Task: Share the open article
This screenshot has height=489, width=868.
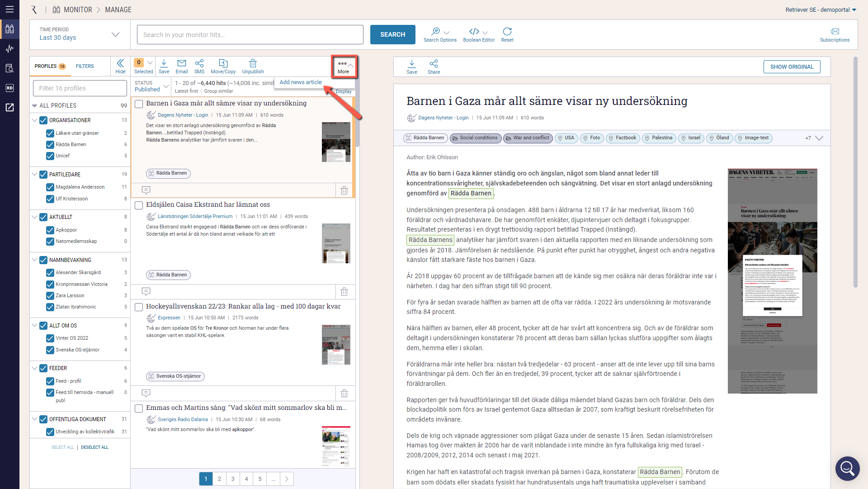Action: coord(434,66)
